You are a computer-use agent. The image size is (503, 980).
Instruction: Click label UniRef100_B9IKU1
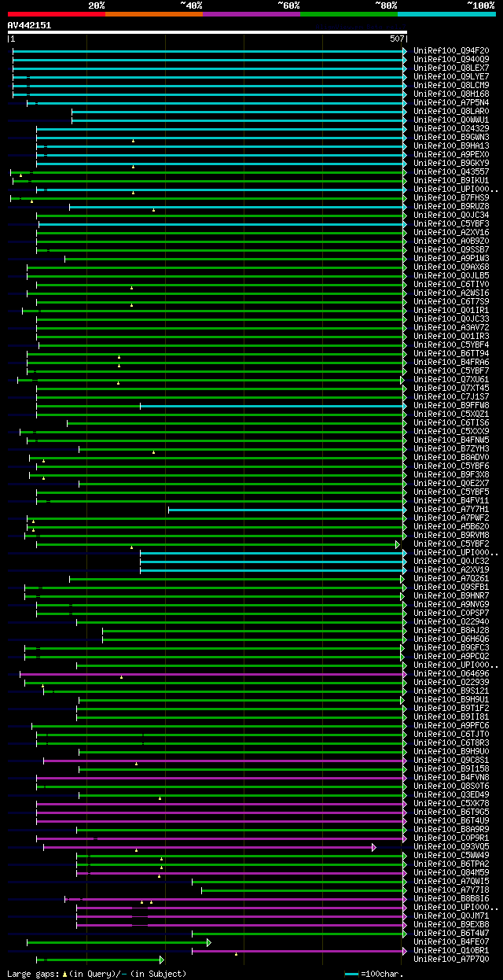[x=450, y=181]
